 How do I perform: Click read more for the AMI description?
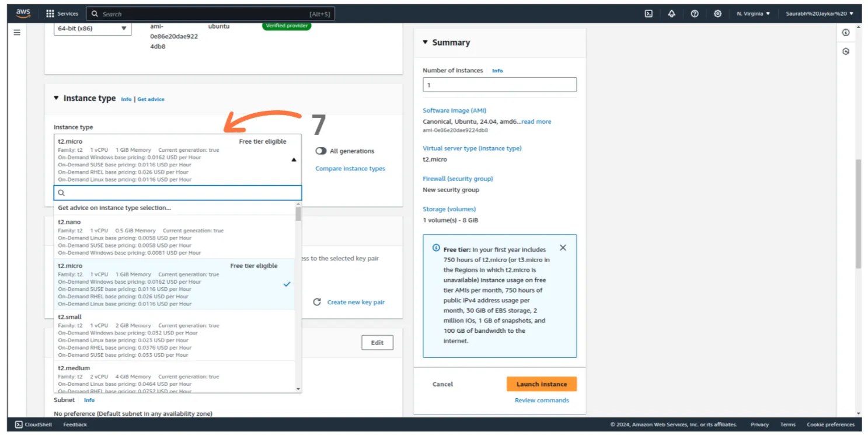coord(536,121)
